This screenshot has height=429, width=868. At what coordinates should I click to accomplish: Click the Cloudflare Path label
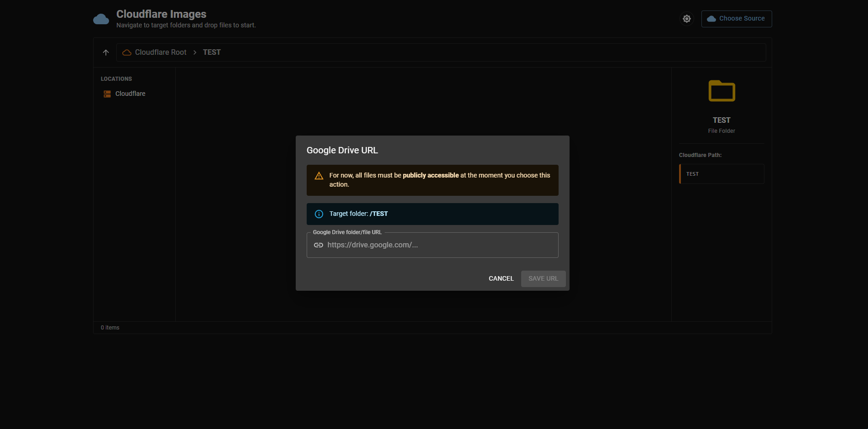[700, 155]
